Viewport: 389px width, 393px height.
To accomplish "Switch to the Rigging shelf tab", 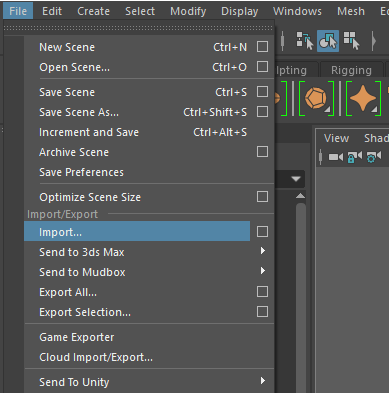I will pyautogui.click(x=351, y=70).
